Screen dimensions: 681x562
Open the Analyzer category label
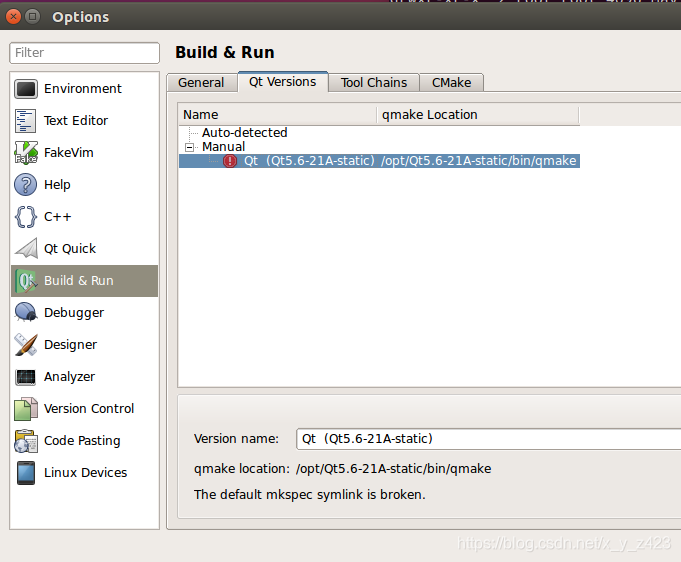(x=69, y=377)
